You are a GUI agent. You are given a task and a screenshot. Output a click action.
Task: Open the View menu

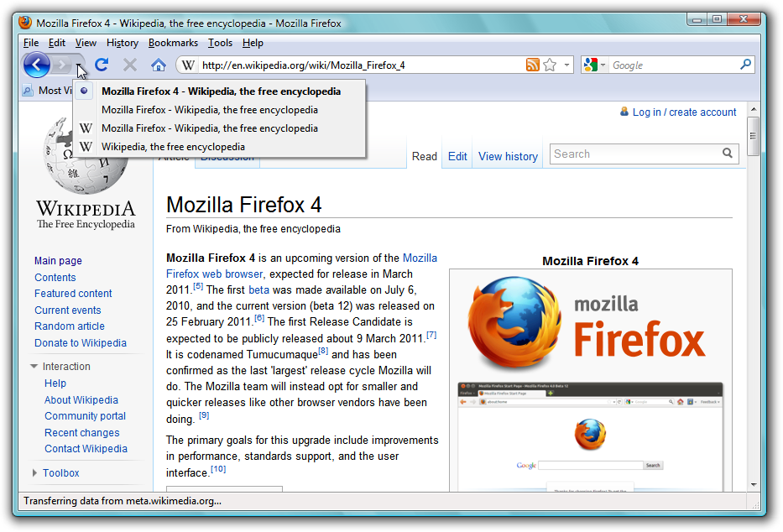[86, 43]
